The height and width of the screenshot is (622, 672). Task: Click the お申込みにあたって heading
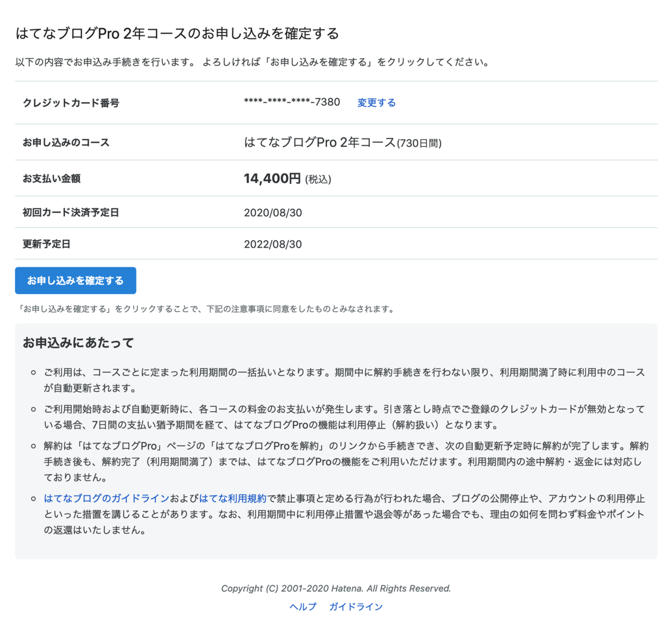pos(78,342)
